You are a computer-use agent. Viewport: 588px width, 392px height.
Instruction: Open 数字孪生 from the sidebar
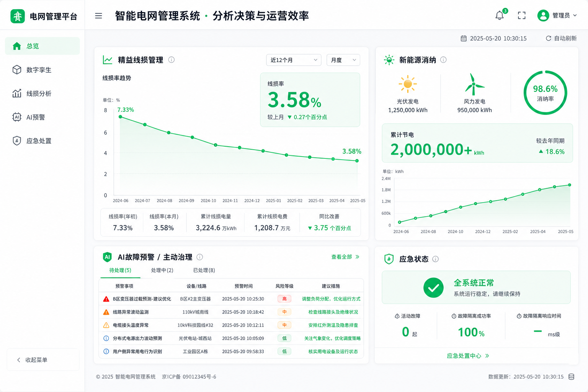tap(42, 70)
